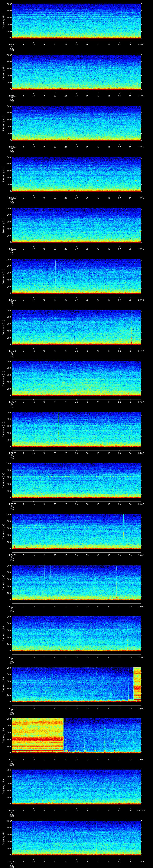The height and width of the screenshot is (868, 153).
Task: Click the "59:00" end time label
Action: 141,760
